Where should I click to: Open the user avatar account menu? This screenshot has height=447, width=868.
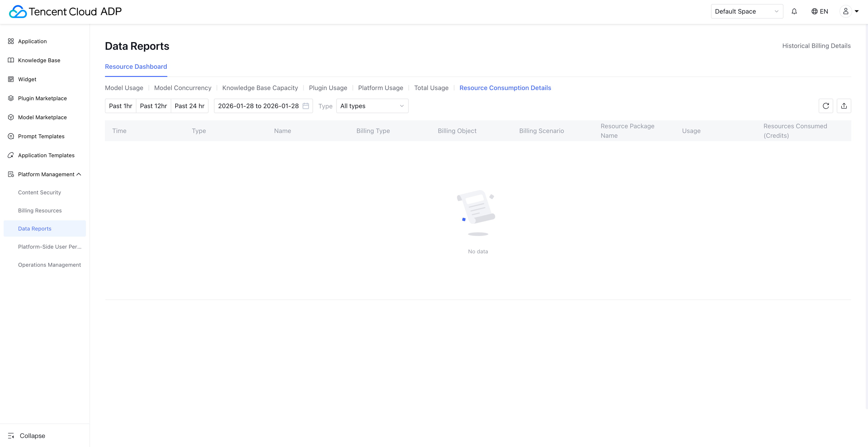849,12
